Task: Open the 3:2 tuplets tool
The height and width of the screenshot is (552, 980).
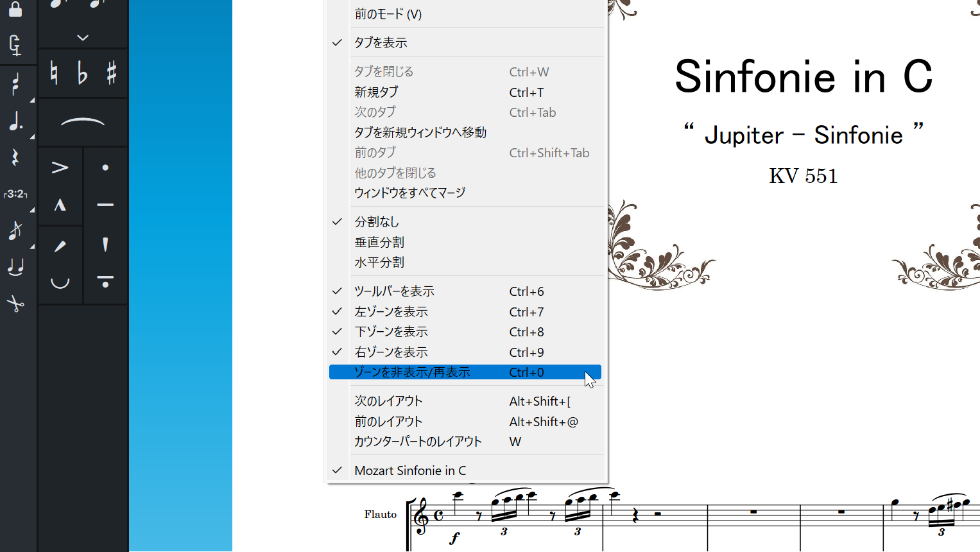Action: [x=15, y=194]
